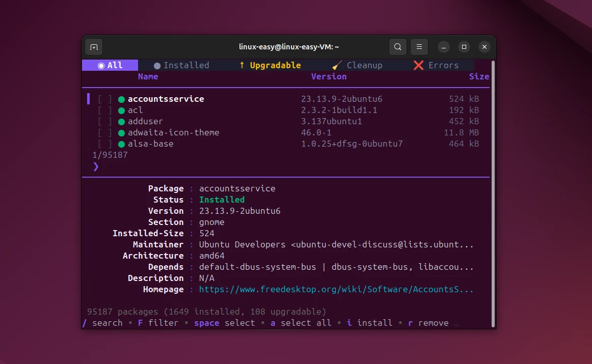
Task: Open the terminal search magnifier icon
Action: coord(398,47)
